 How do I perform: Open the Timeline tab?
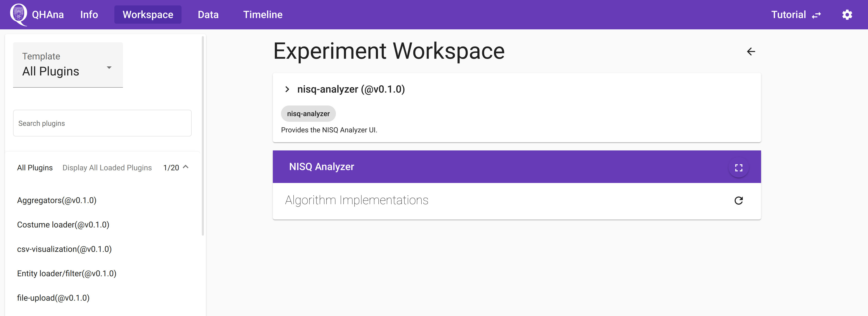pyautogui.click(x=263, y=14)
